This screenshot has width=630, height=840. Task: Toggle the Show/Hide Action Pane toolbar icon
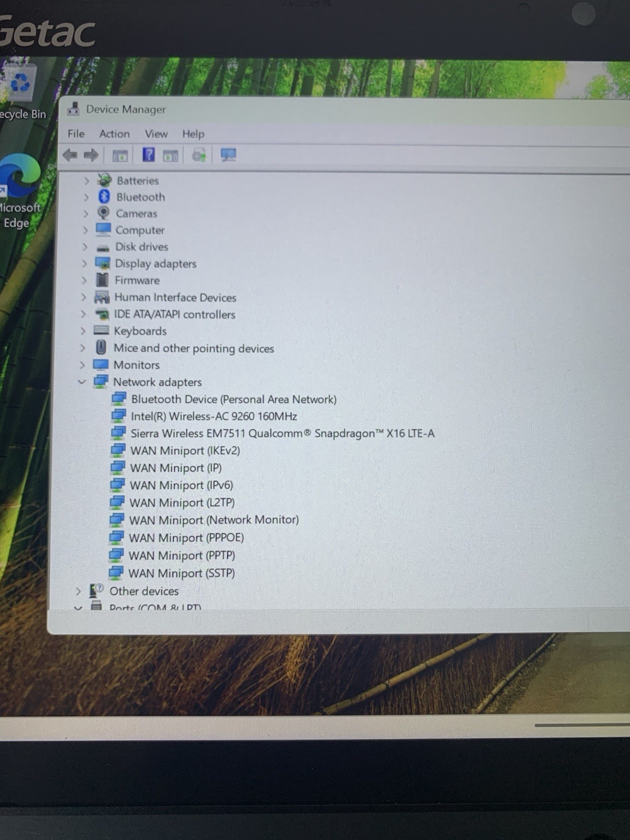(171, 155)
